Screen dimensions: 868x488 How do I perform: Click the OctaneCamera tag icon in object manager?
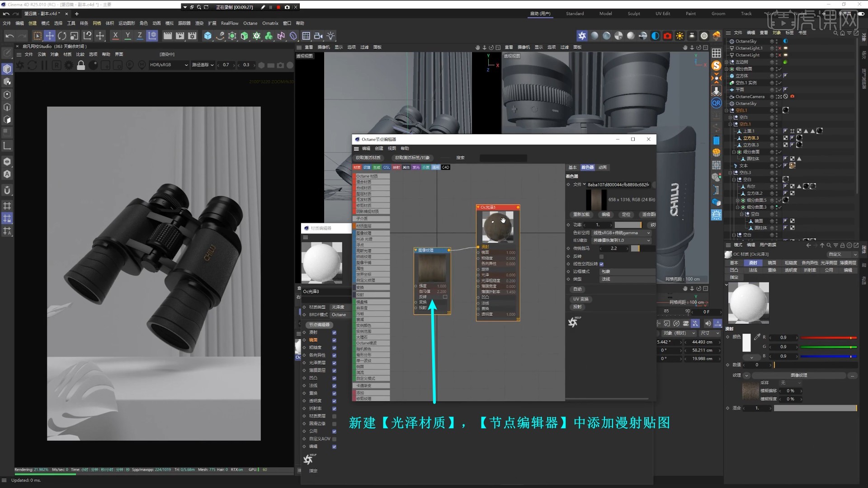pyautogui.click(x=792, y=97)
